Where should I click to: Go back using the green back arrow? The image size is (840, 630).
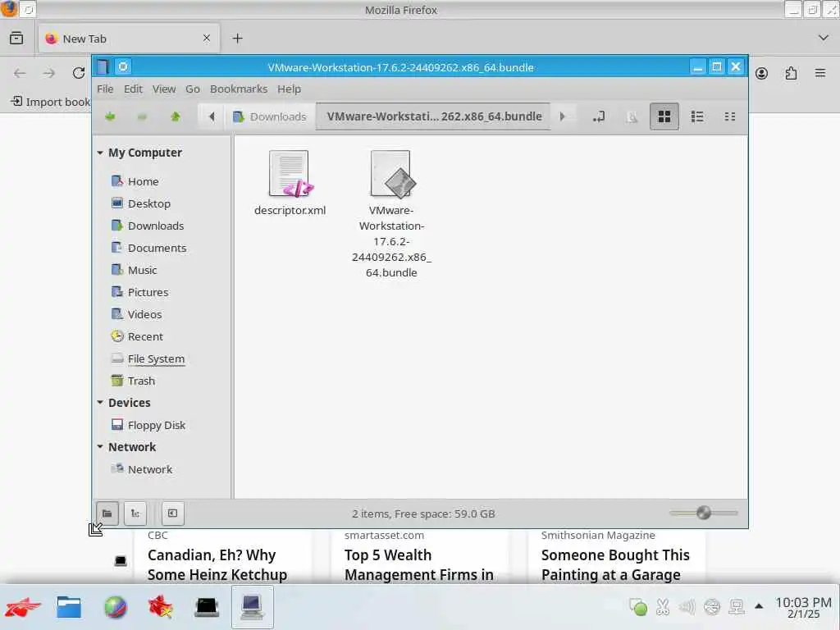(x=111, y=116)
